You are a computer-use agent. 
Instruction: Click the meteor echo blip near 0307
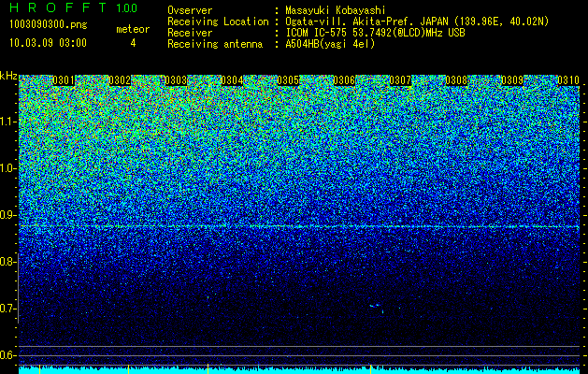[x=376, y=307]
